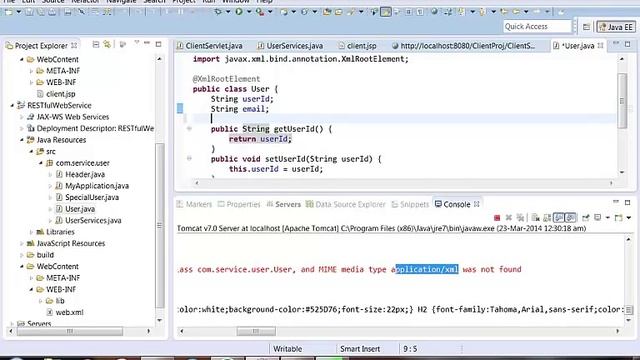The image size is (640, 360).
Task: Close the Project Explorer tab
Action: click(x=74, y=45)
